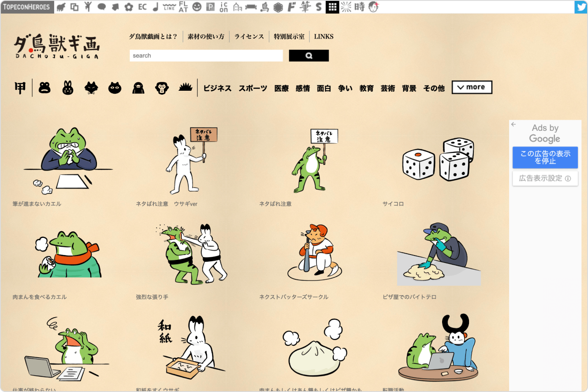Viewport: 588px width, 392px height.
Task: Open the frog and ox job-hunting illustration
Action: click(x=439, y=348)
